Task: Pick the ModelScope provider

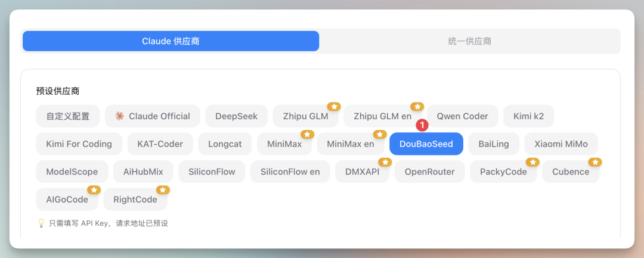Action: (72, 172)
